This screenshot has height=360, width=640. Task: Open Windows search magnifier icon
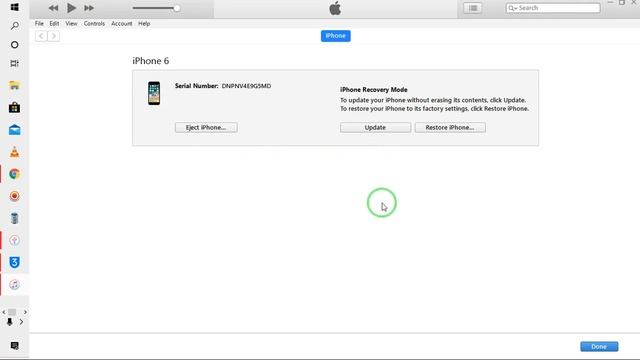point(14,26)
